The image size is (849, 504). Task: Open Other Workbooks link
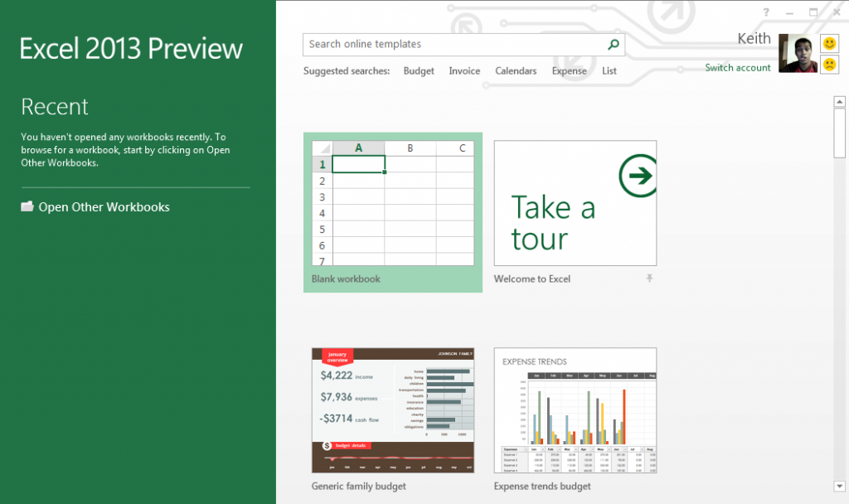104,206
